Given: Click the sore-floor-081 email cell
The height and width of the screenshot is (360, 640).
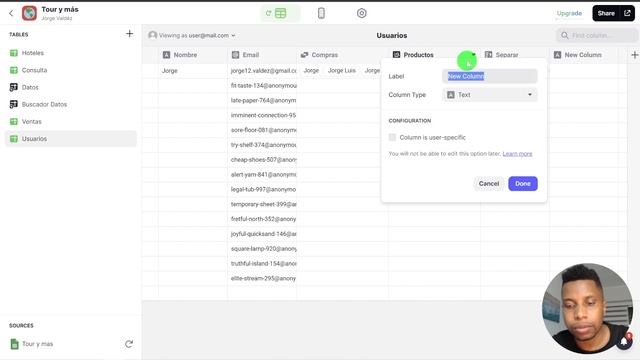Looking at the screenshot, I should 262,130.
